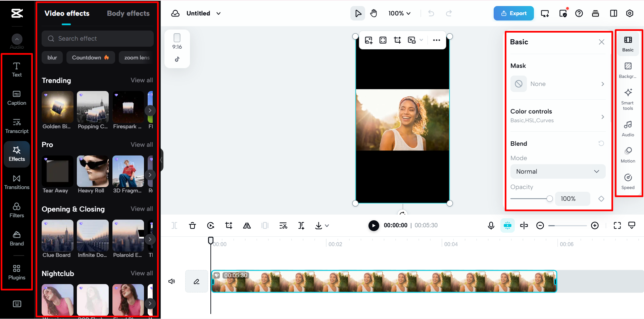644x319 pixels.
Task: Select the Transitions tool
Action: point(16,182)
